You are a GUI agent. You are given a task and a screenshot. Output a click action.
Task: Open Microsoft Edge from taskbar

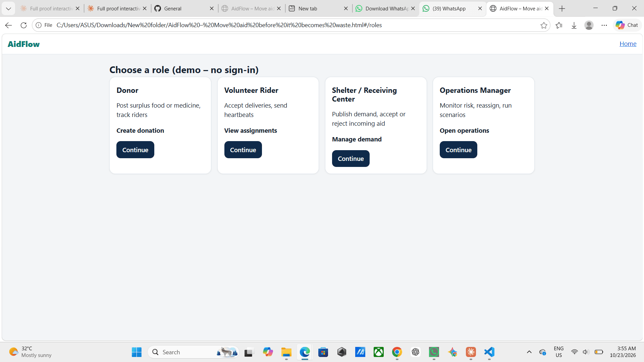point(305,352)
